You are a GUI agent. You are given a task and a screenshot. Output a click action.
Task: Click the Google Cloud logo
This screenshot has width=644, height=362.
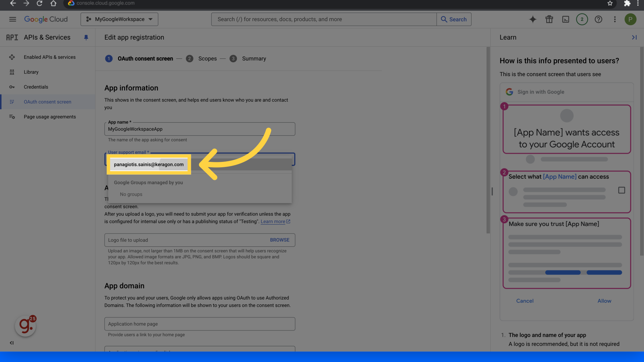point(46,19)
